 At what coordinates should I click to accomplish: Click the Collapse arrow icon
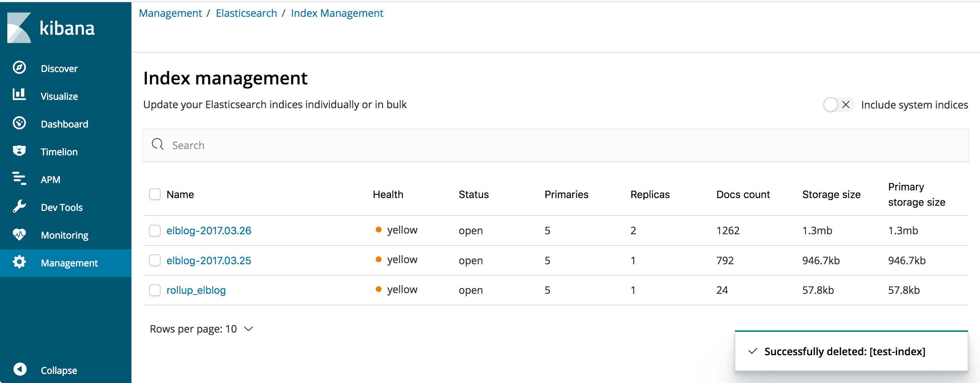pos(20,369)
